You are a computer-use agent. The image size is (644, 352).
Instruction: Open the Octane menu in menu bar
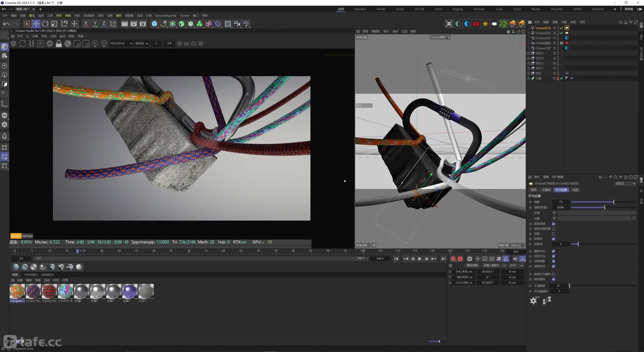(184, 15)
